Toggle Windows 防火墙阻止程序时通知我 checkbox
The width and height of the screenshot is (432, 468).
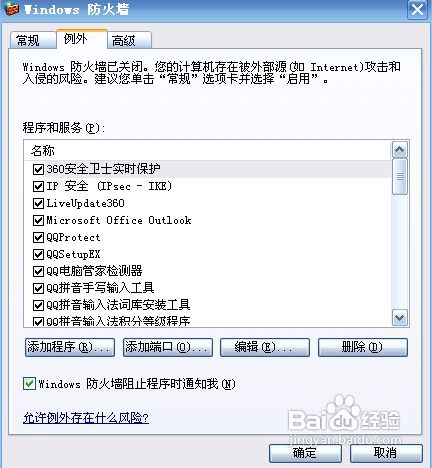point(29,384)
